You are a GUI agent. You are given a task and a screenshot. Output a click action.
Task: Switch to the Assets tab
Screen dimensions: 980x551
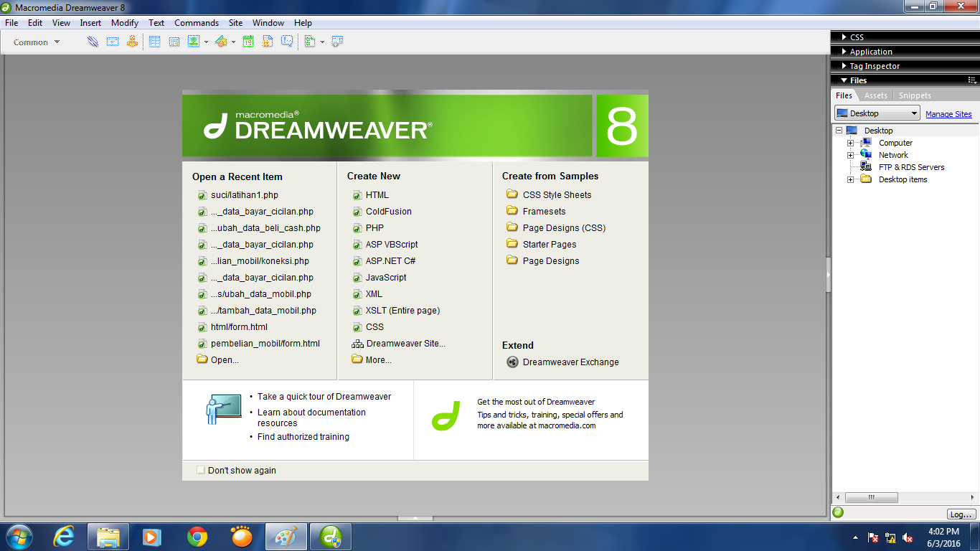(875, 95)
